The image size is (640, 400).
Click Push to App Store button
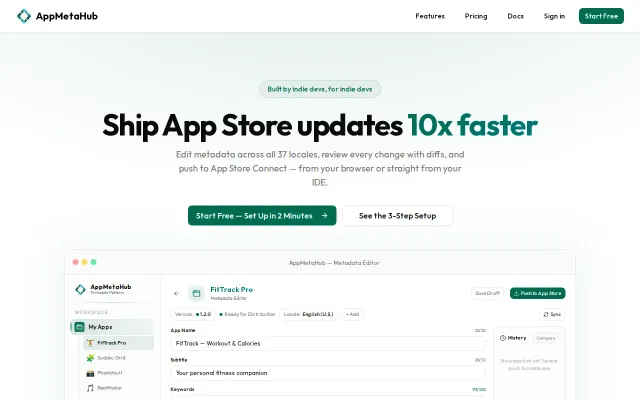click(538, 293)
